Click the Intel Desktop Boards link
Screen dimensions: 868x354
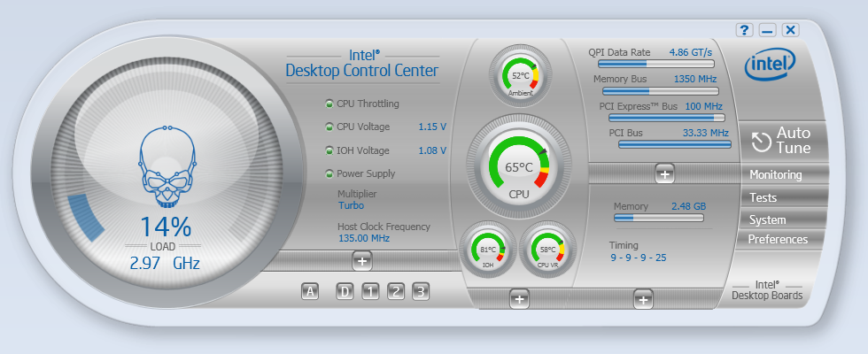[x=767, y=290]
